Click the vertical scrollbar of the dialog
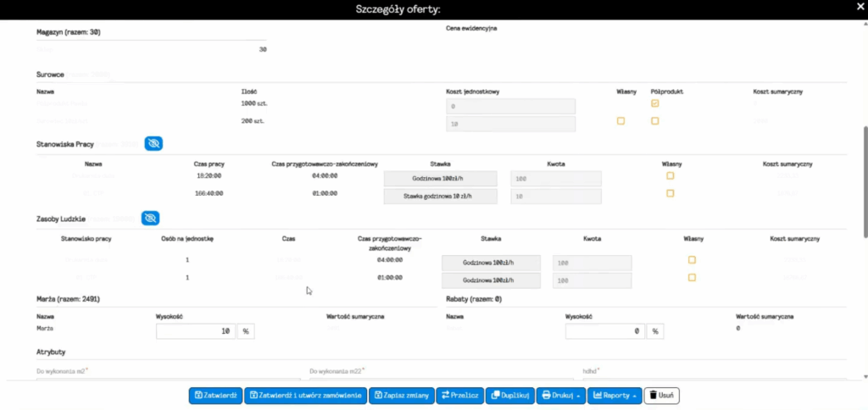The image size is (868, 410). click(864, 178)
